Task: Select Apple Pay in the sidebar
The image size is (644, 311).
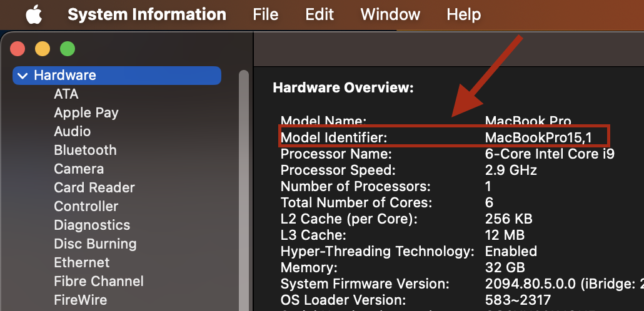Action: (86, 113)
